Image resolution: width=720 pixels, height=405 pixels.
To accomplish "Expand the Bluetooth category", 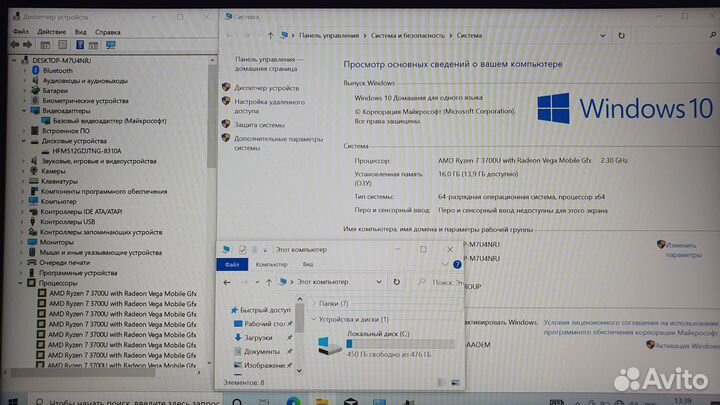I will click(25, 70).
